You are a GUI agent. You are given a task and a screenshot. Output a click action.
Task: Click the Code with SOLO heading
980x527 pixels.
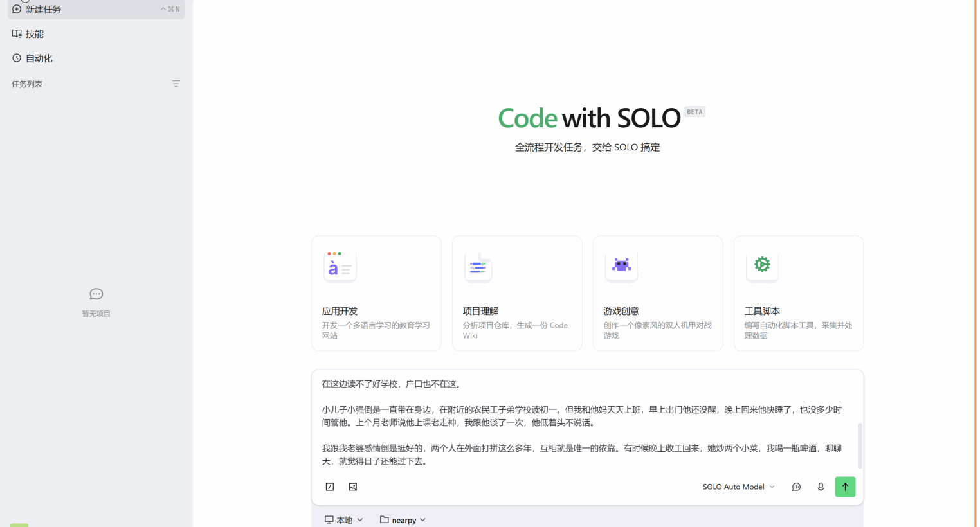589,118
